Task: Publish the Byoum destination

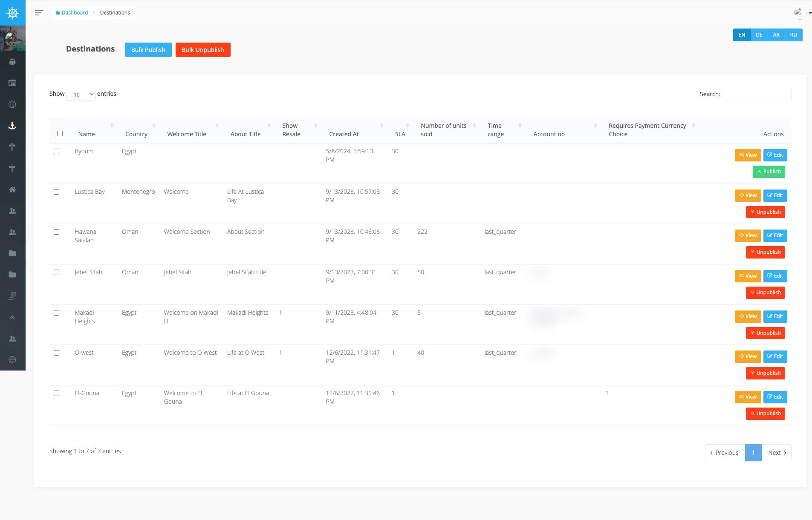Action: tap(769, 172)
